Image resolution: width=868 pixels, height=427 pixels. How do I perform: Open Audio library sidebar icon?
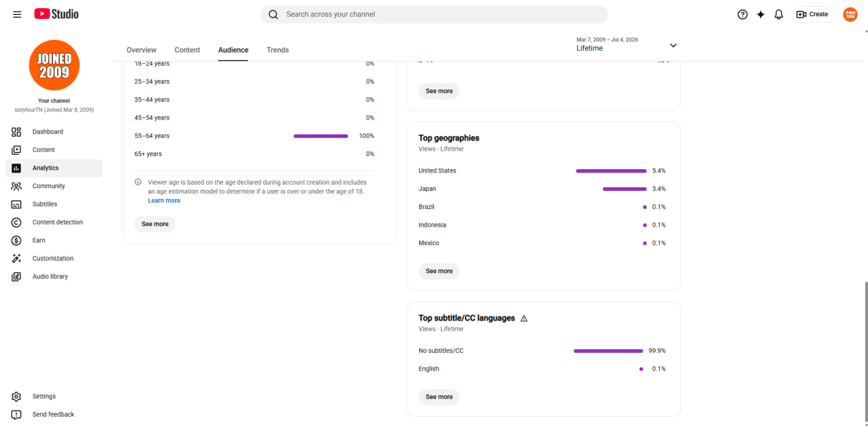pos(16,276)
